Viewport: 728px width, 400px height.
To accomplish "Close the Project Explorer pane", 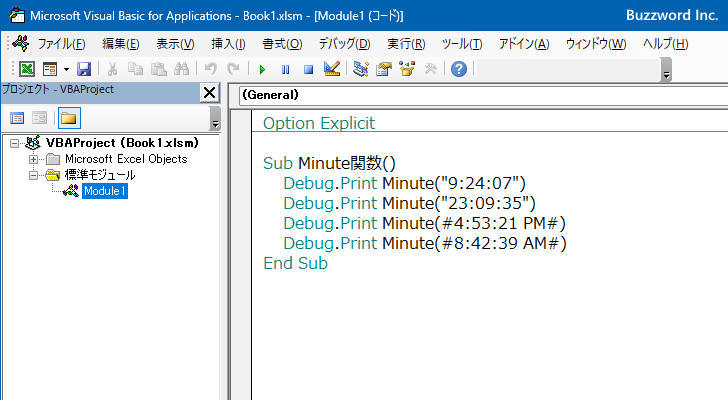I will click(209, 93).
